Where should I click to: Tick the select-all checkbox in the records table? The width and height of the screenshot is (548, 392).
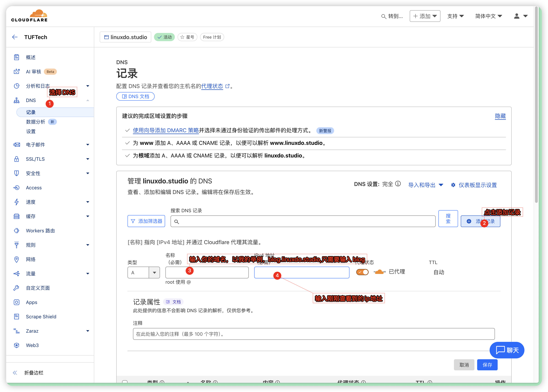pyautogui.click(x=125, y=382)
